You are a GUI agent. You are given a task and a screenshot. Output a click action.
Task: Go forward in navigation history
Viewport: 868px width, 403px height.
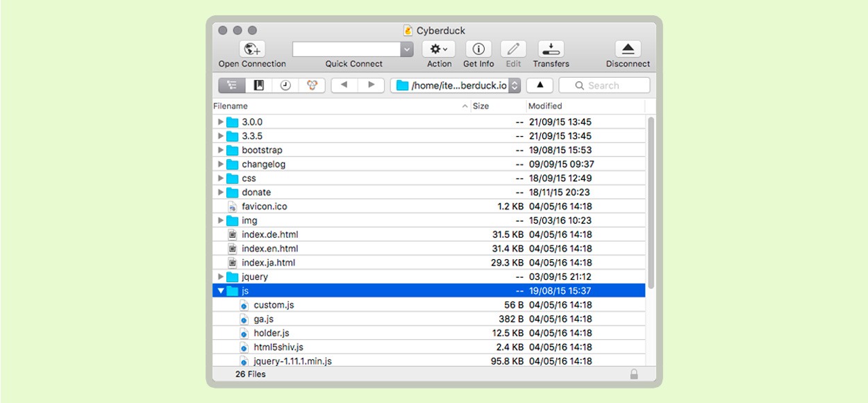371,85
